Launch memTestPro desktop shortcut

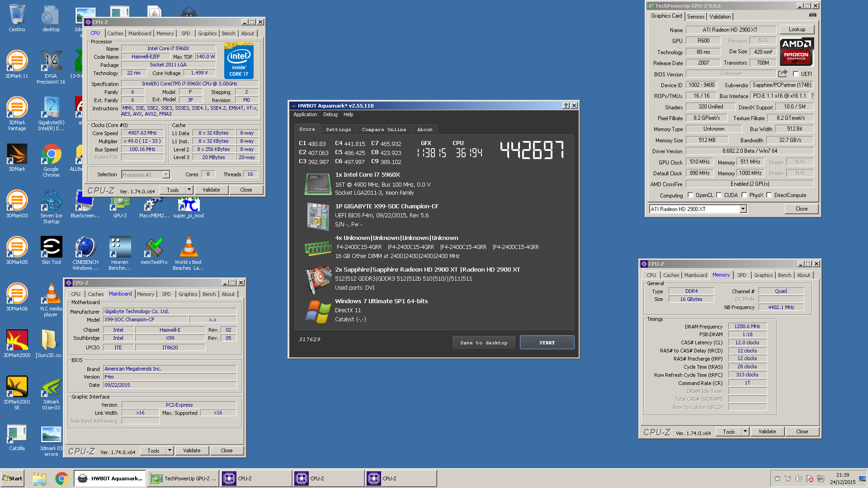pos(154,250)
